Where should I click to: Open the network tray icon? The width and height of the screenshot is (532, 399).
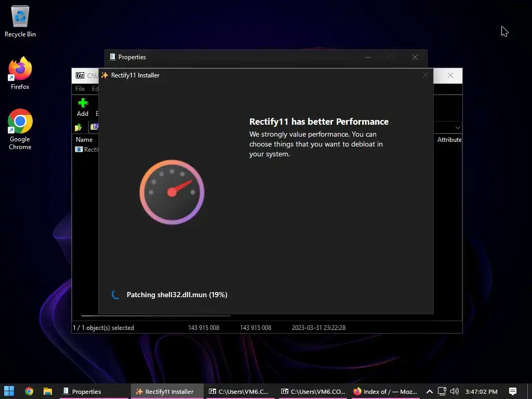pyautogui.click(x=442, y=391)
